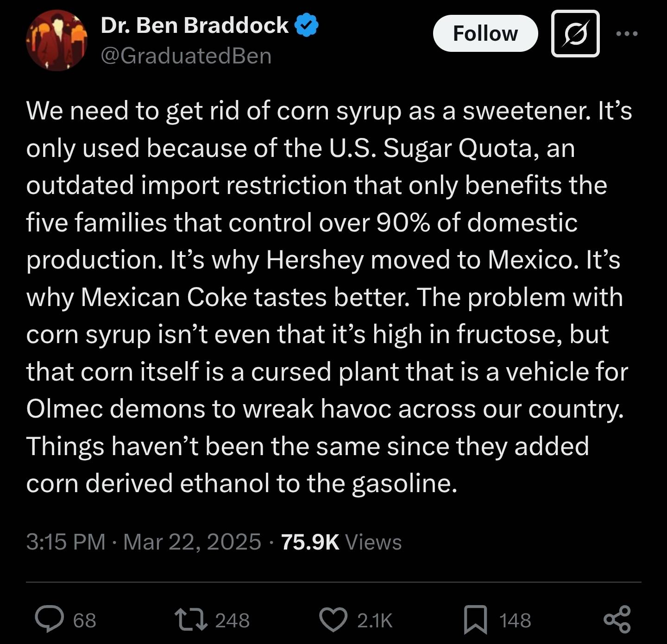The width and height of the screenshot is (667, 644).
Task: Click the word Views next to 75.9K
Action: [373, 542]
